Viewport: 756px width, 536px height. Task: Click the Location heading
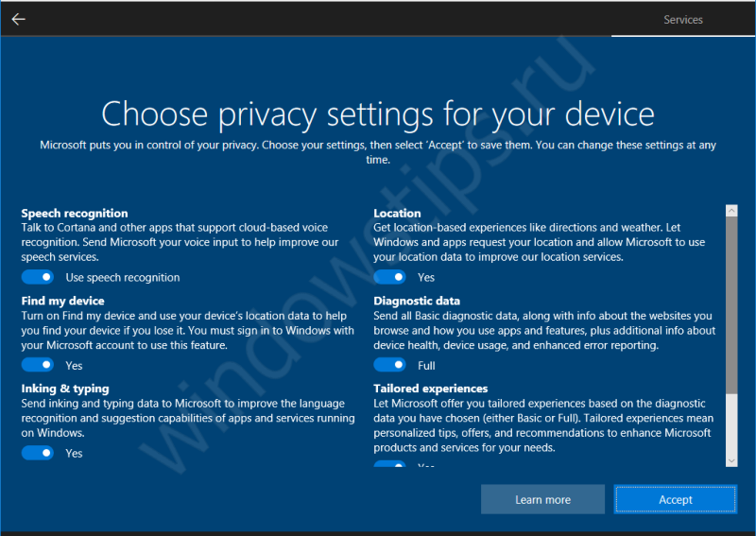pyautogui.click(x=397, y=214)
